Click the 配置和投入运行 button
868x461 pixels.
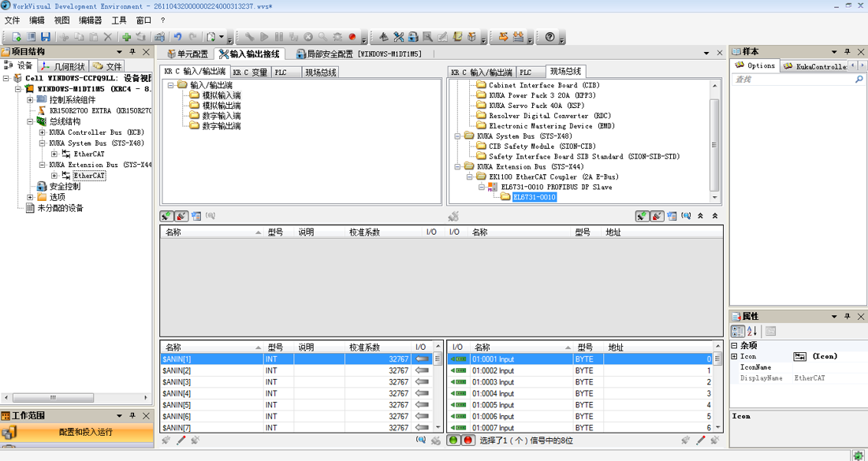(85, 432)
